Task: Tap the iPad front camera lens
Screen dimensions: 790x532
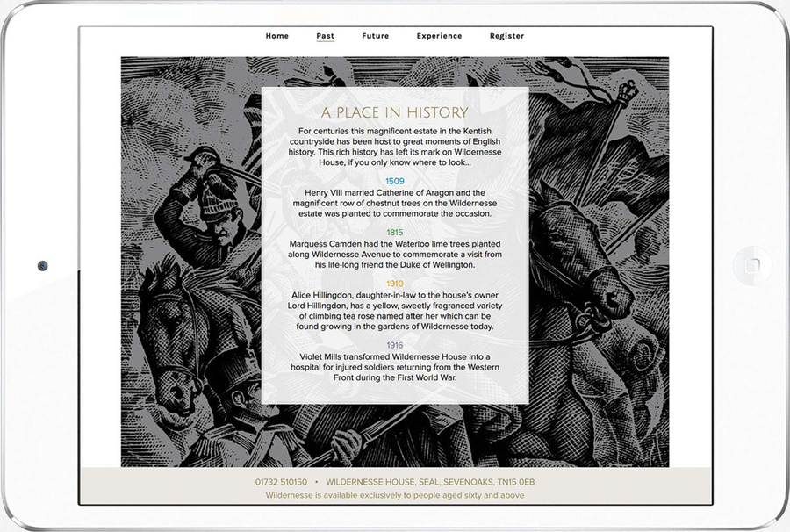Action: 42,266
